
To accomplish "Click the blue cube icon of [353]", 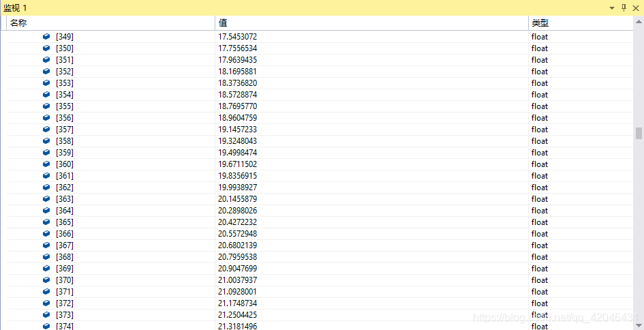I will [x=46, y=83].
